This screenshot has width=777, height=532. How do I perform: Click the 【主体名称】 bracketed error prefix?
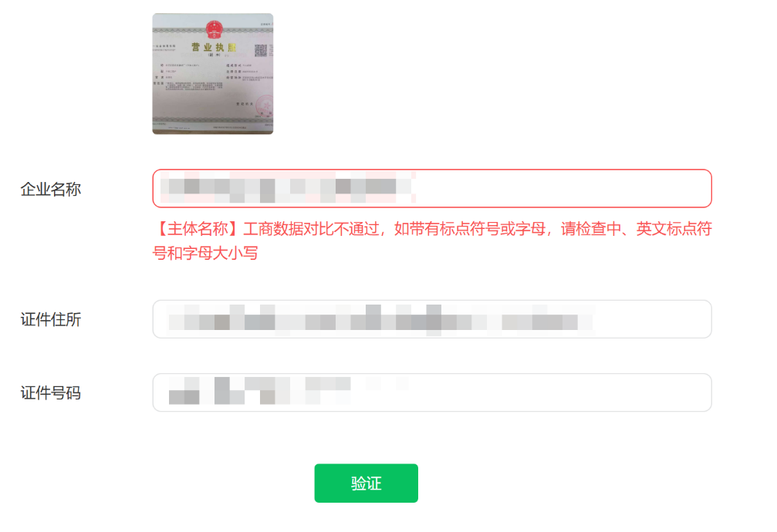[x=198, y=229]
